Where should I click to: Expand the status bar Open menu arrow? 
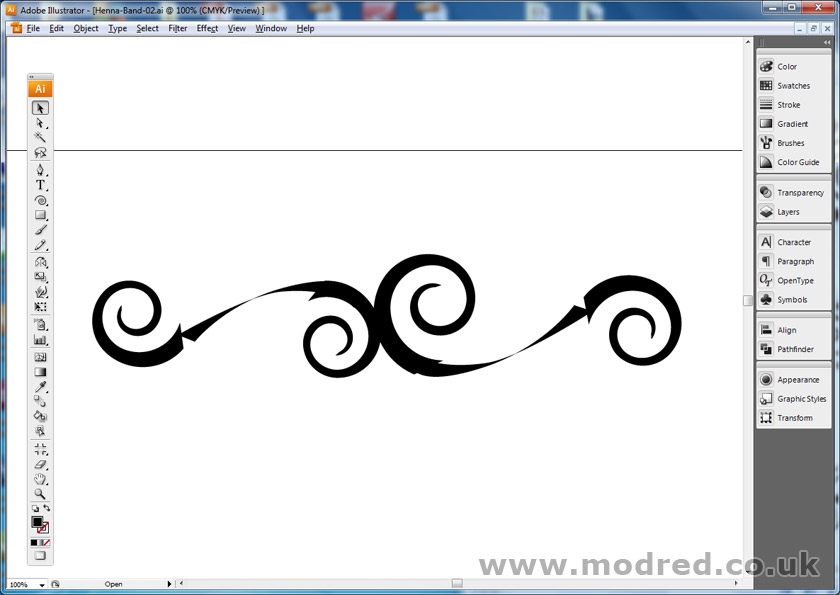[169, 584]
